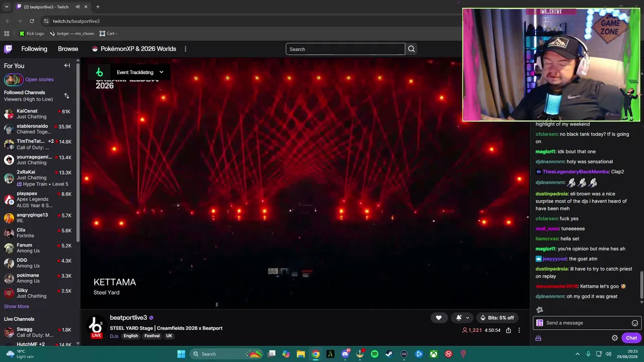Viewport: 644px width, 362px height.
Task: Open the chat leaderboard star icon
Action: (539, 310)
